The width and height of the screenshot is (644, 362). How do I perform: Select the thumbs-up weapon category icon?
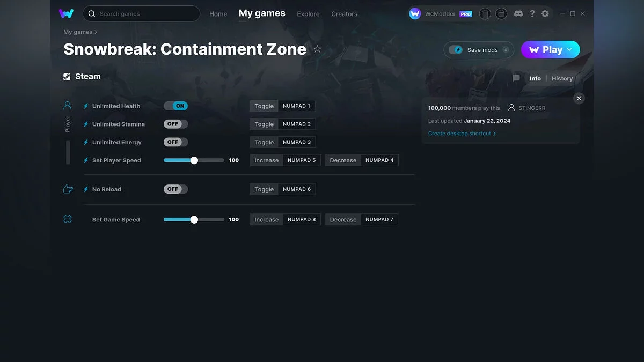point(68,189)
